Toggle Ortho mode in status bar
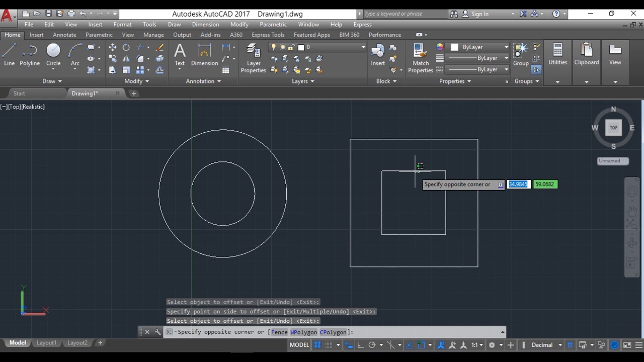 click(x=361, y=345)
